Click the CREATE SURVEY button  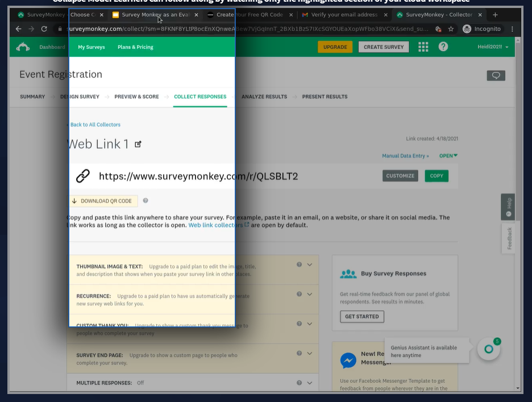(x=384, y=47)
